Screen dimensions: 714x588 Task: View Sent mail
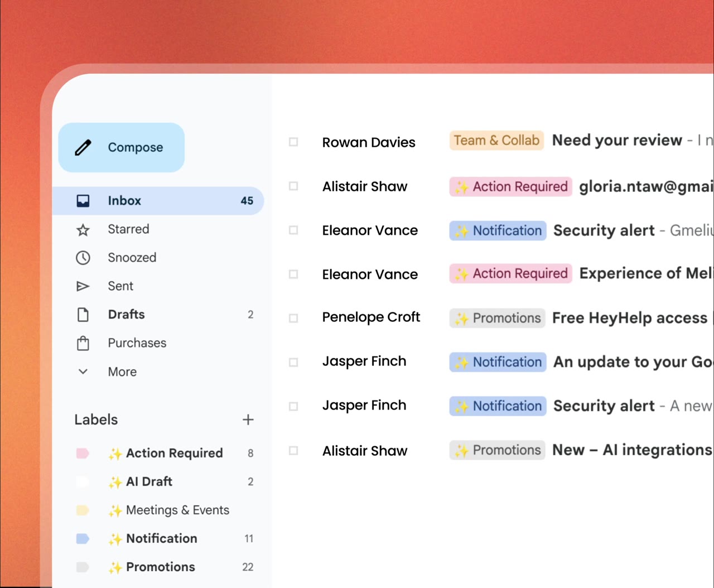coord(120,286)
